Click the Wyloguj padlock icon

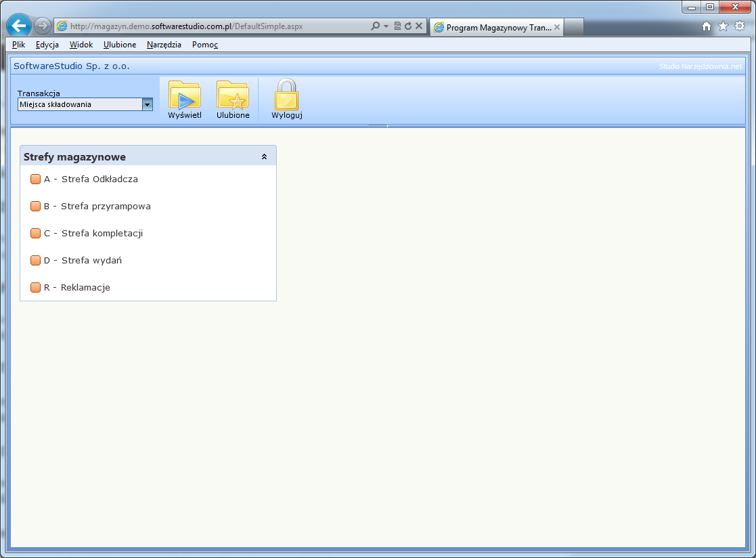286,95
